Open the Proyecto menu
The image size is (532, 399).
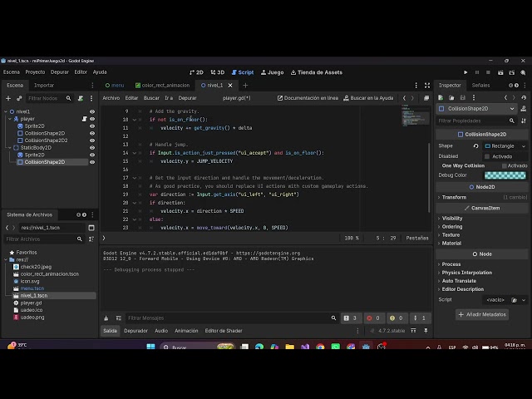35,72
